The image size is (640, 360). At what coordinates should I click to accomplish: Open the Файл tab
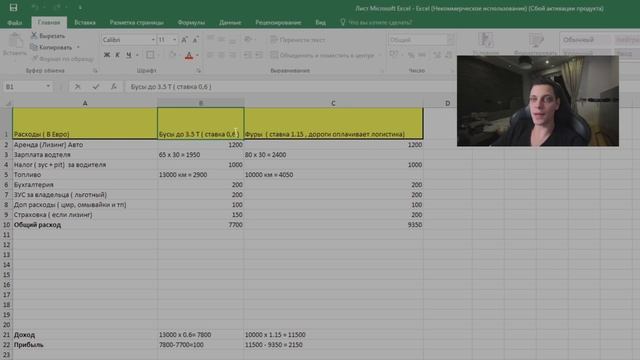tap(15, 22)
